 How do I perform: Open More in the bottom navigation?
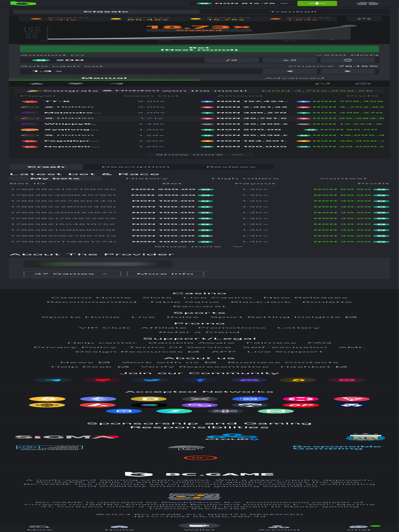pos(39,528)
